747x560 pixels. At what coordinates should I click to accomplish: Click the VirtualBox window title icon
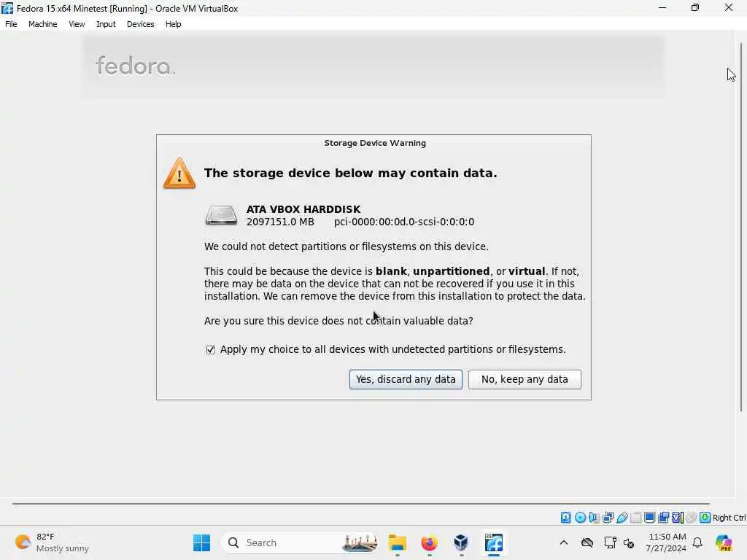(7, 8)
